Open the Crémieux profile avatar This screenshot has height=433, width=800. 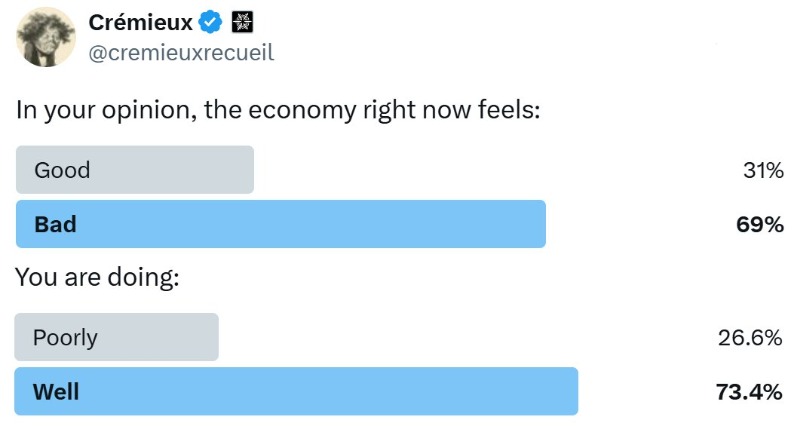tap(46, 37)
